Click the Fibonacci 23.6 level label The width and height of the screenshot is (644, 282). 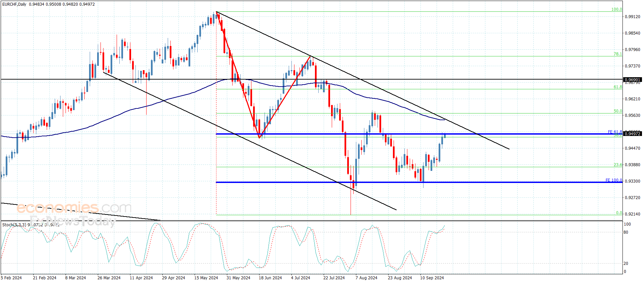618,165
